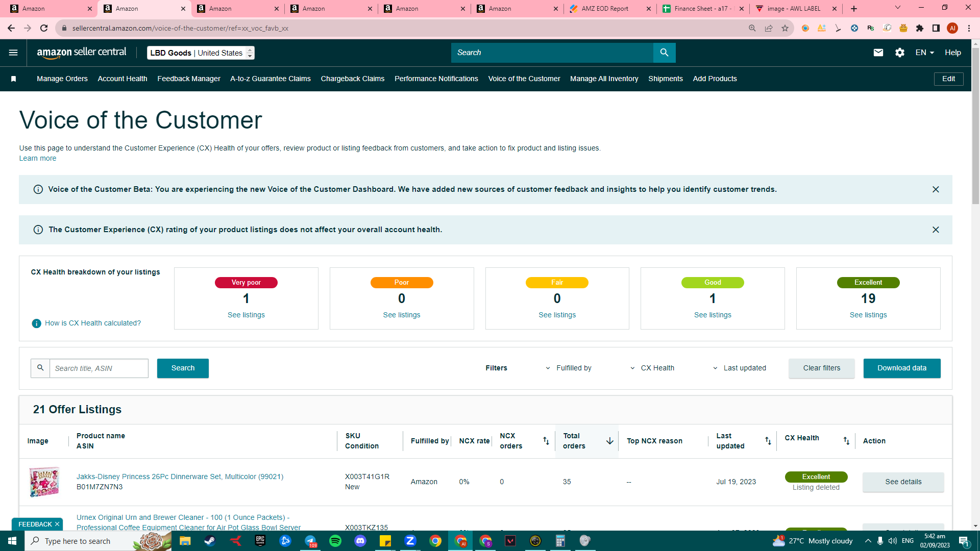The width and height of the screenshot is (980, 551).
Task: See listings rated Excellent
Action: coord(868,315)
